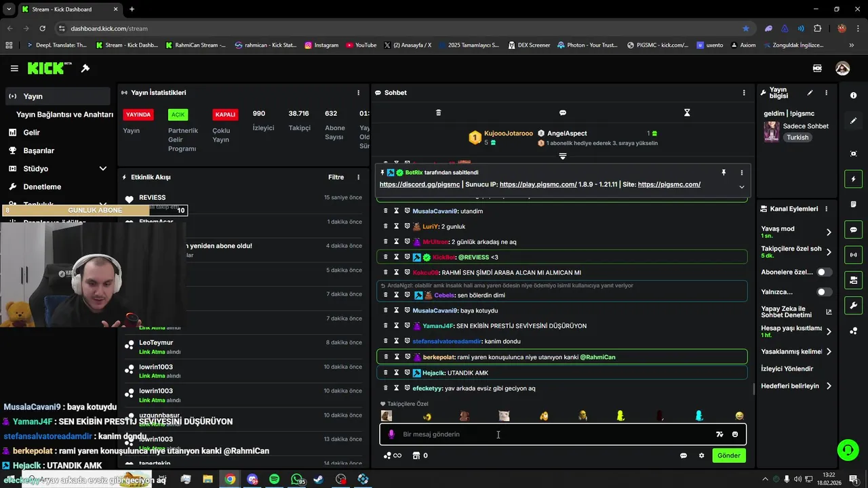Edit stream info with the pencil icon
The width and height of the screenshot is (868, 488).
810,93
